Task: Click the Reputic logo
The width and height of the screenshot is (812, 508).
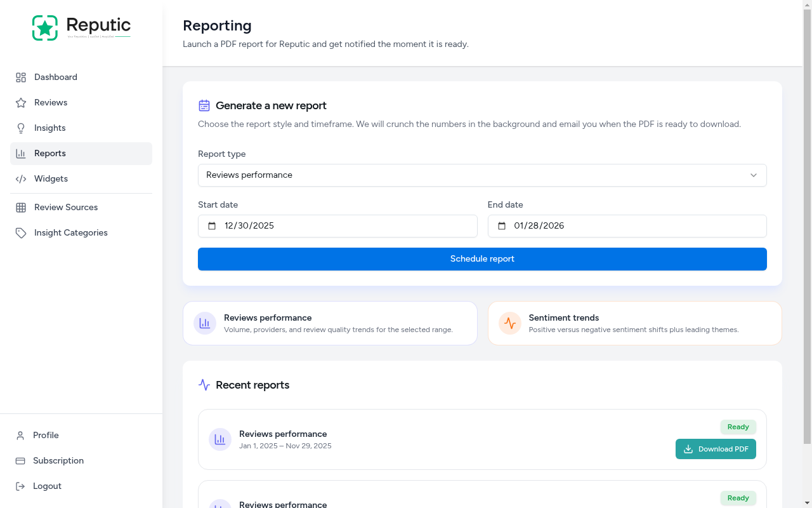Action: pyautogui.click(x=81, y=27)
